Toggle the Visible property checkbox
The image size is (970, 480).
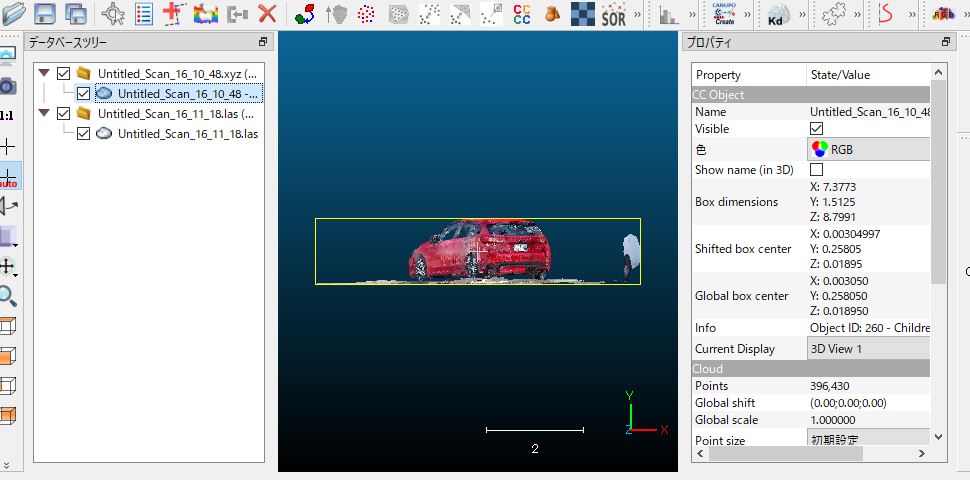816,129
